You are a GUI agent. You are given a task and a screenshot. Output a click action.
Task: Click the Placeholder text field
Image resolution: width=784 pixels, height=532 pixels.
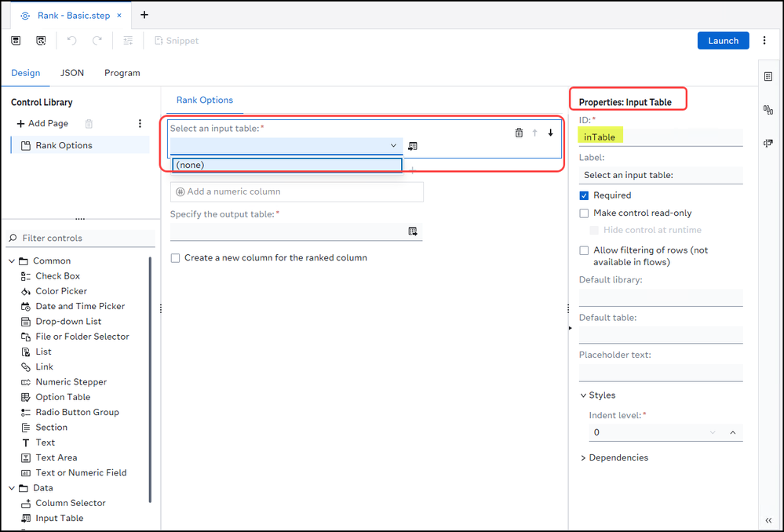(x=661, y=373)
